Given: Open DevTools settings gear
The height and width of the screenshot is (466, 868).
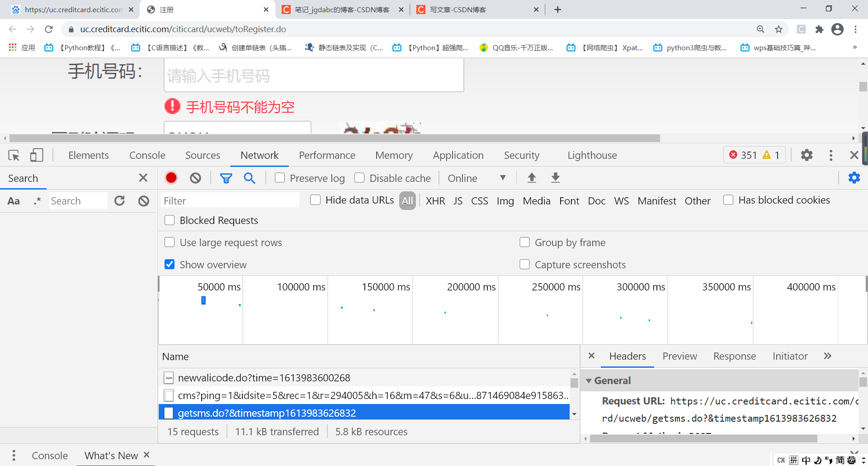Looking at the screenshot, I should click(807, 155).
